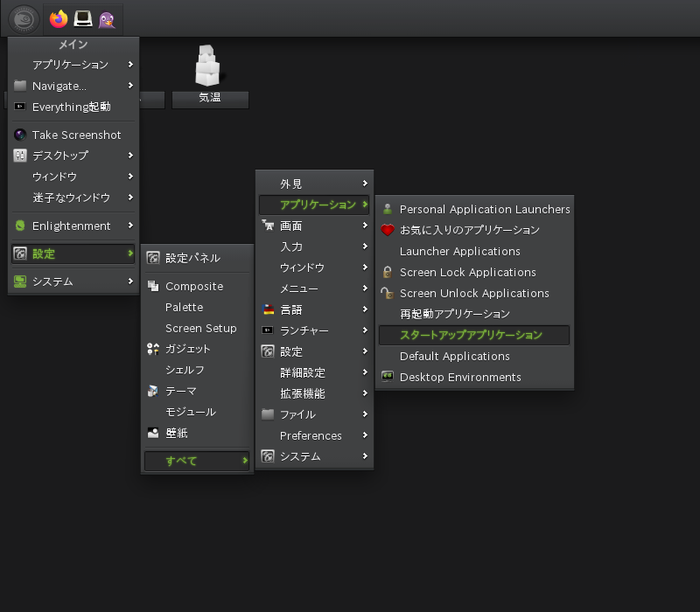Expand the すべて submenu arrow
700x612 pixels.
(x=245, y=461)
